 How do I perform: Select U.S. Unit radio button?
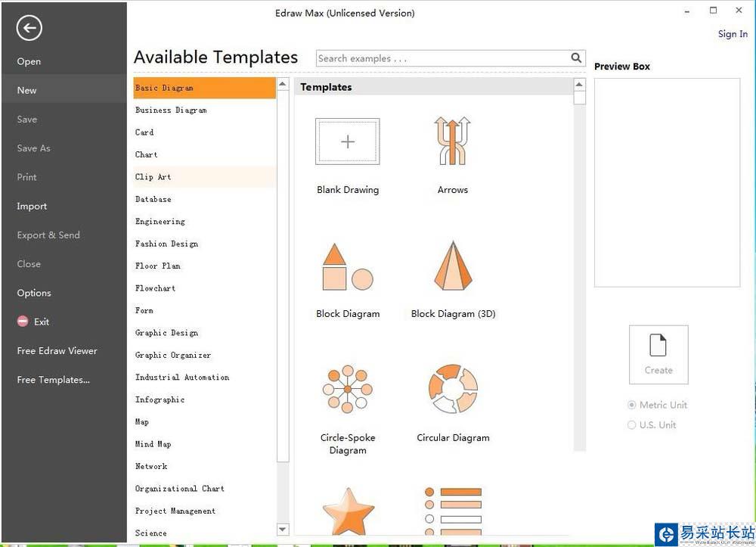click(x=631, y=425)
